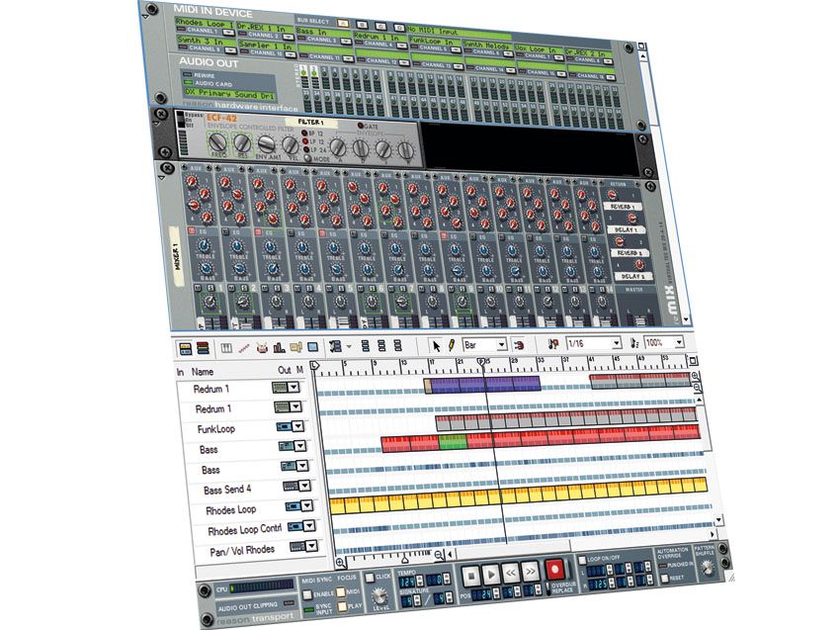Show the Controller lane icon
The height and width of the screenshot is (630, 840).
[313, 347]
